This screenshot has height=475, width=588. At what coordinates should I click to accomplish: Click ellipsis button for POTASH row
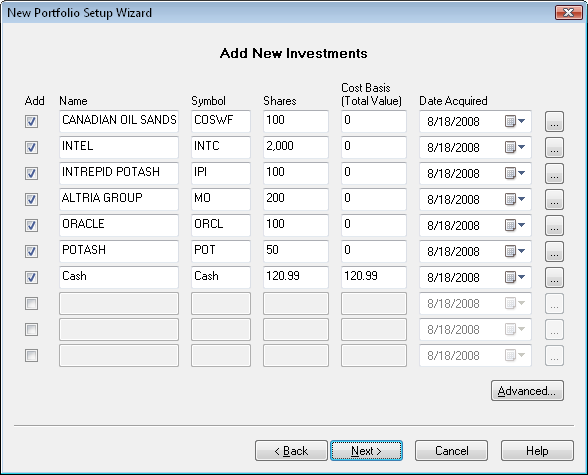point(554,251)
